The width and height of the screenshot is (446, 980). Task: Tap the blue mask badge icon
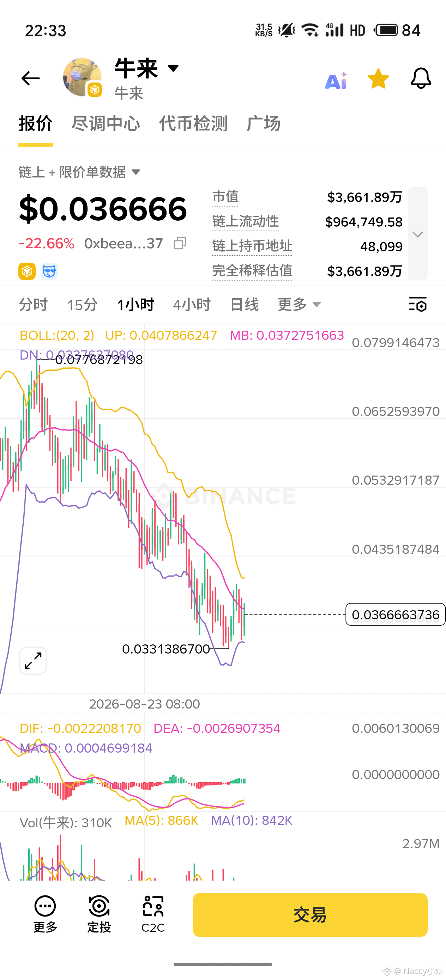[49, 271]
